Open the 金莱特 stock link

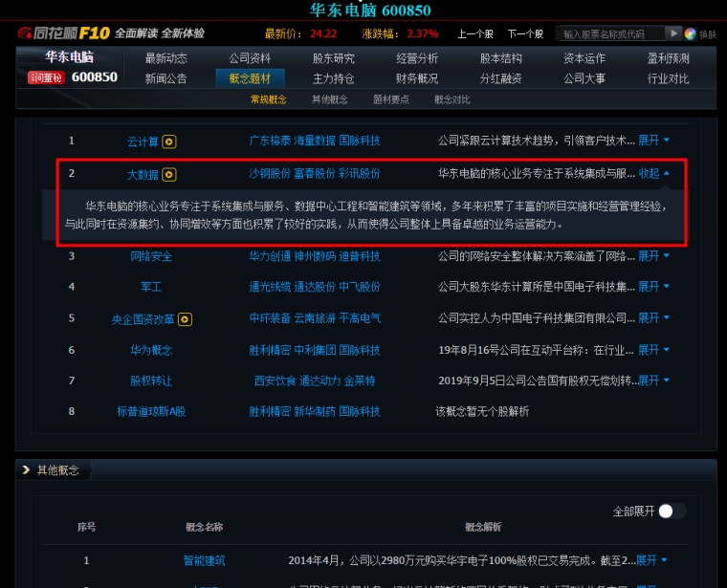360,381
